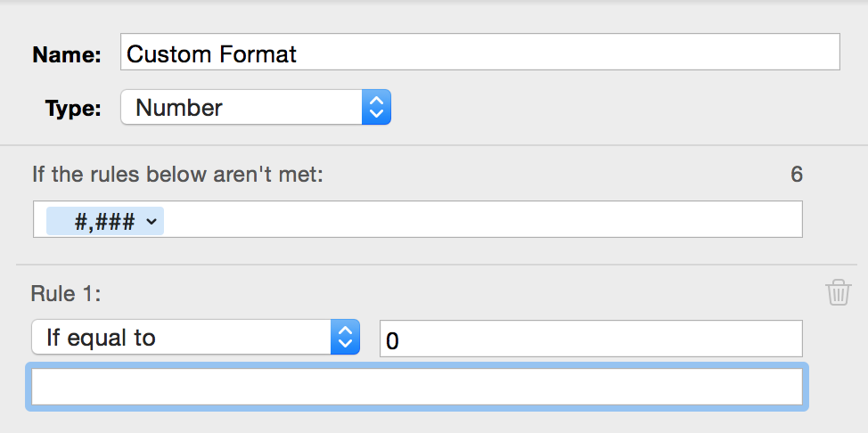Click the rules below aren't met label
Screen dimensions: 868x433
[177, 174]
